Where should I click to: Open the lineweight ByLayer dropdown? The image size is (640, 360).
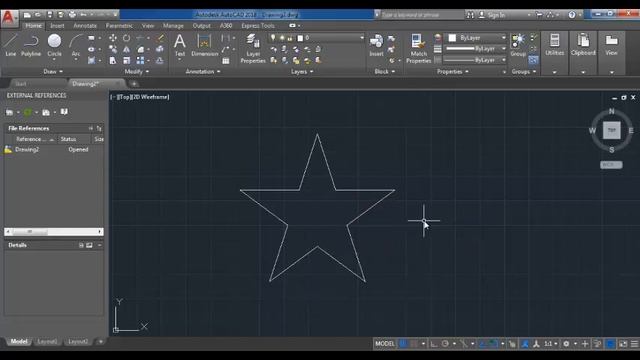coord(475,49)
